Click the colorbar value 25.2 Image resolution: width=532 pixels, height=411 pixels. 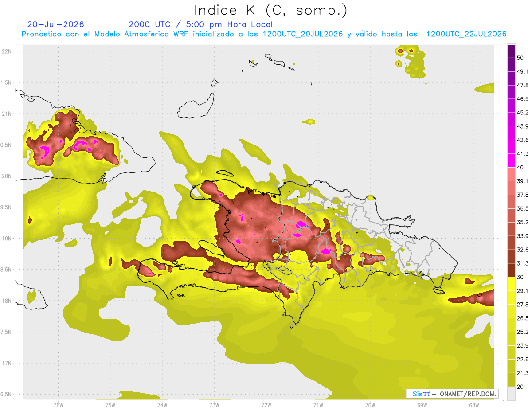click(x=523, y=332)
